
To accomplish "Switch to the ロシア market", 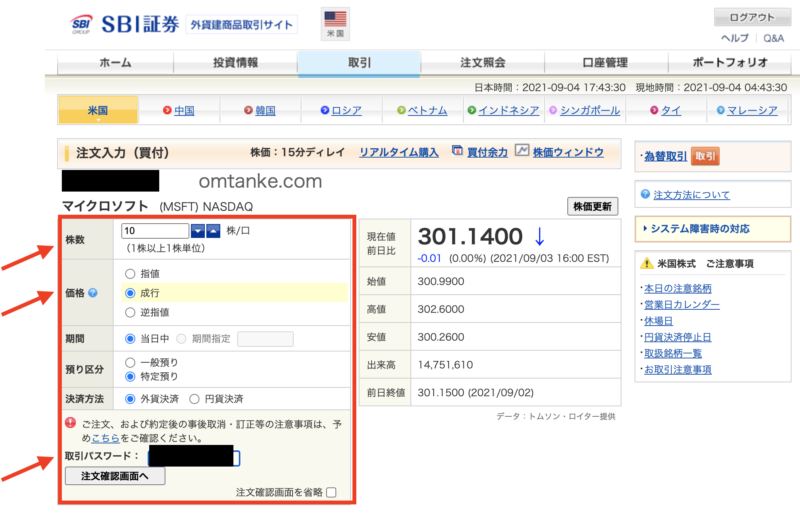I will 346,110.
